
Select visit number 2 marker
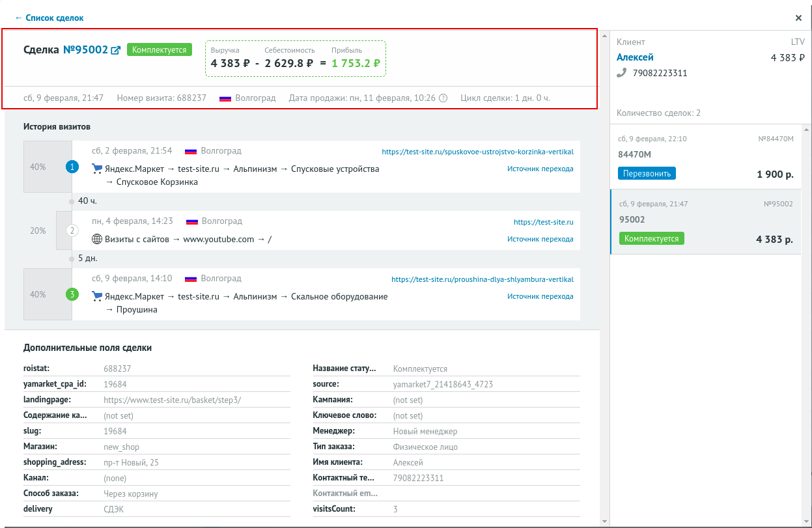click(72, 230)
